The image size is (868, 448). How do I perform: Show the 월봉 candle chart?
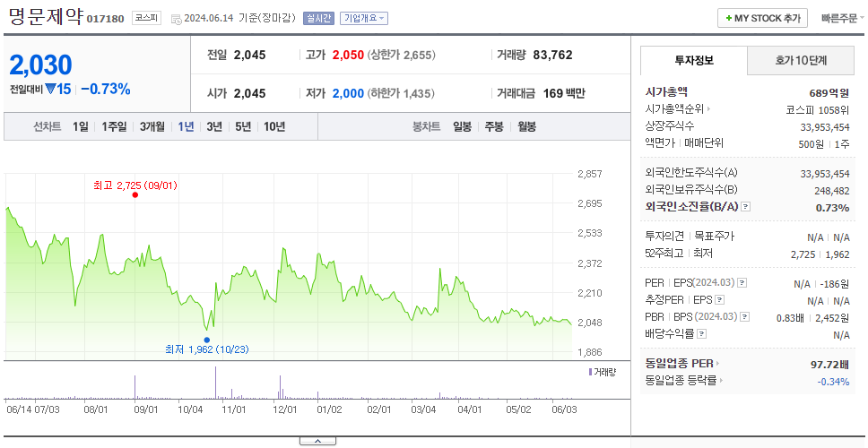(x=527, y=126)
